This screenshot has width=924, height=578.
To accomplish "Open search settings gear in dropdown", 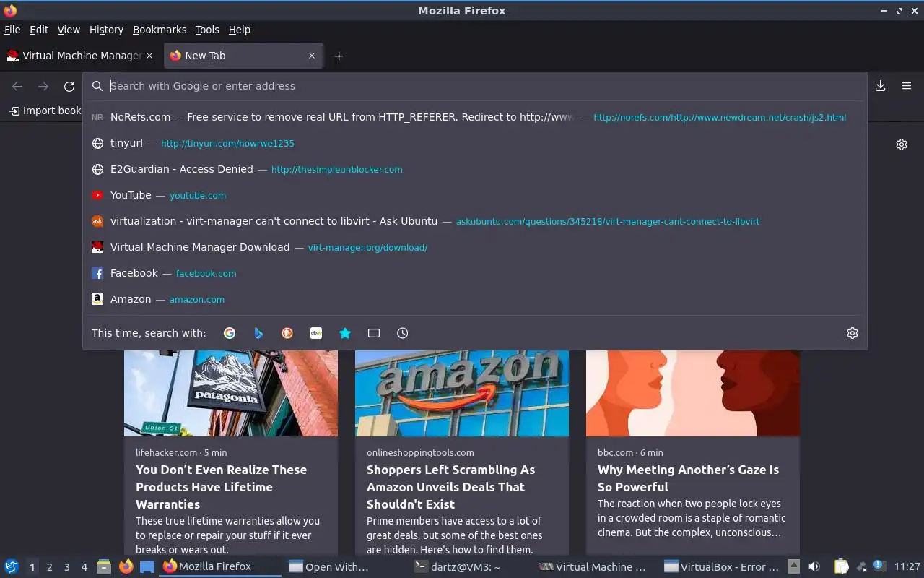I will click(x=853, y=333).
